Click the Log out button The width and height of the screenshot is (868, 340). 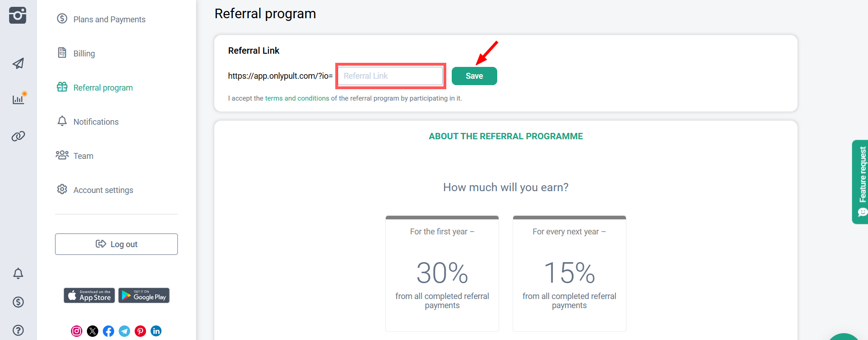(x=116, y=244)
